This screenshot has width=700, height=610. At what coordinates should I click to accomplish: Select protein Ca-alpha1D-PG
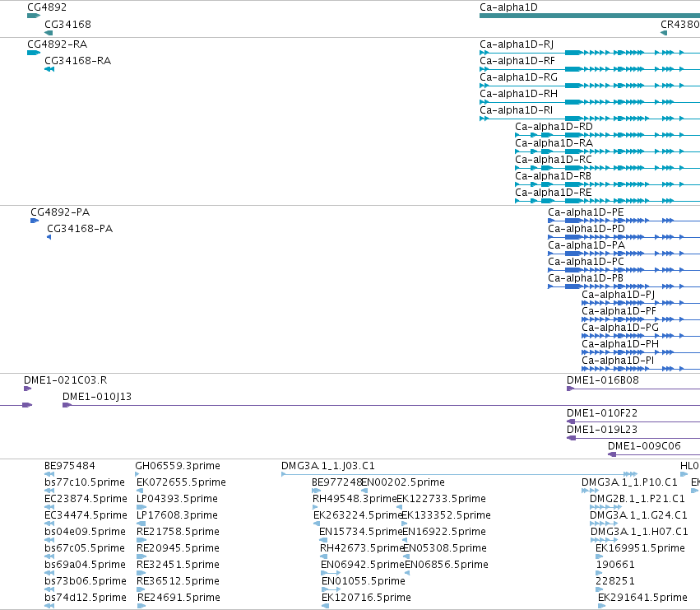[641, 336]
